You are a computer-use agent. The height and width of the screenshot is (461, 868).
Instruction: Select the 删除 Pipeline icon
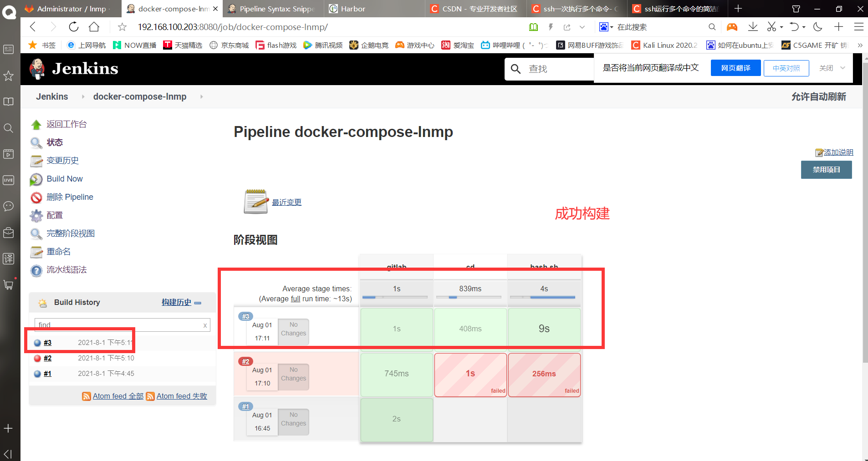point(36,197)
